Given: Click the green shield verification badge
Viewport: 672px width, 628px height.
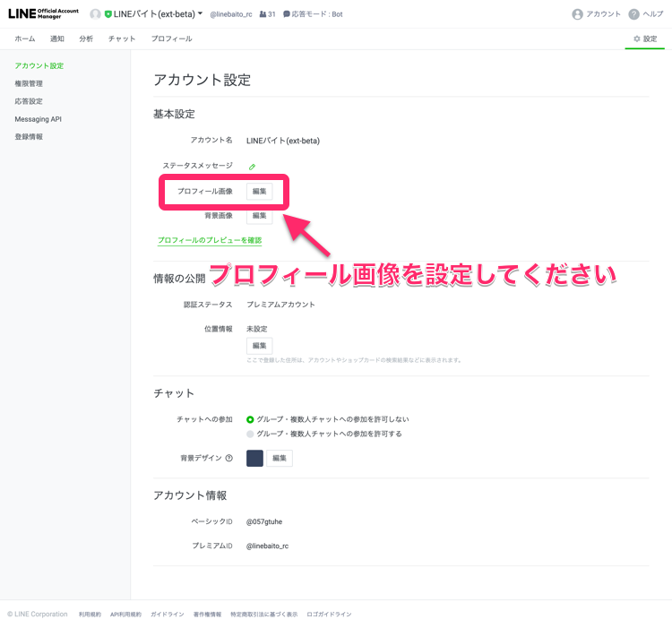Looking at the screenshot, I should coord(108,14).
